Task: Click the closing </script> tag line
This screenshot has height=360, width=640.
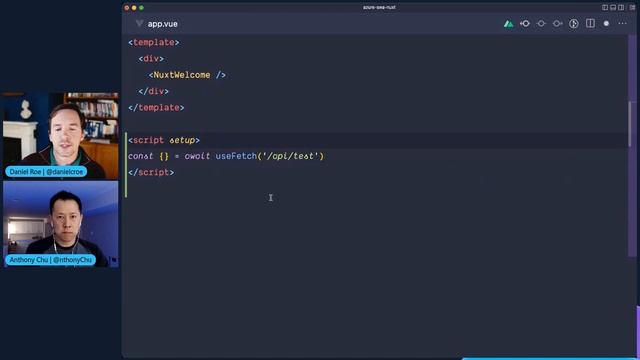Action: 151,173
